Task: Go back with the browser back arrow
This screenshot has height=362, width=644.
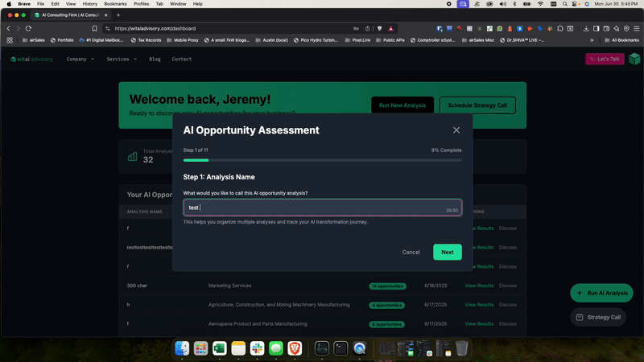Action: (8, 28)
